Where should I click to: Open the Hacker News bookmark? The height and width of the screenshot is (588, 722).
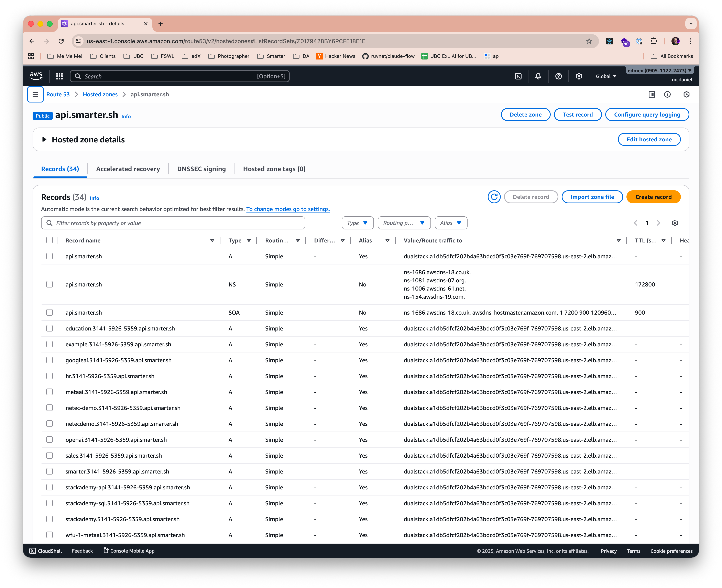tap(336, 56)
